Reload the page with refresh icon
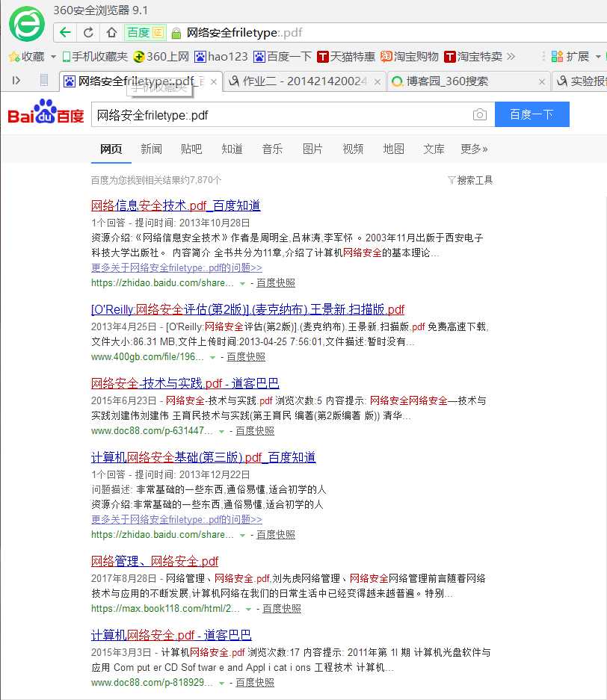The width and height of the screenshot is (607, 700). point(88,32)
